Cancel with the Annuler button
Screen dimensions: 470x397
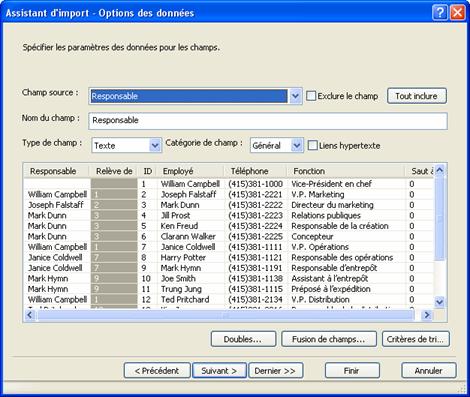coord(429,371)
